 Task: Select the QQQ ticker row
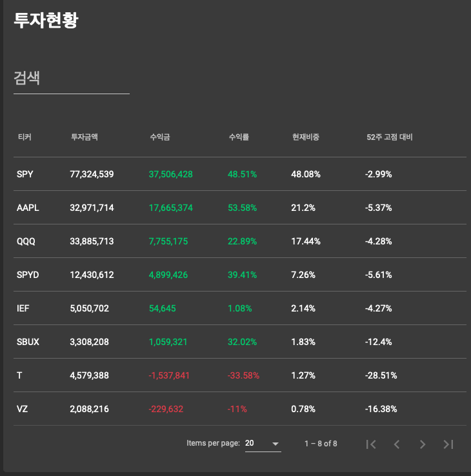[x=240, y=241]
